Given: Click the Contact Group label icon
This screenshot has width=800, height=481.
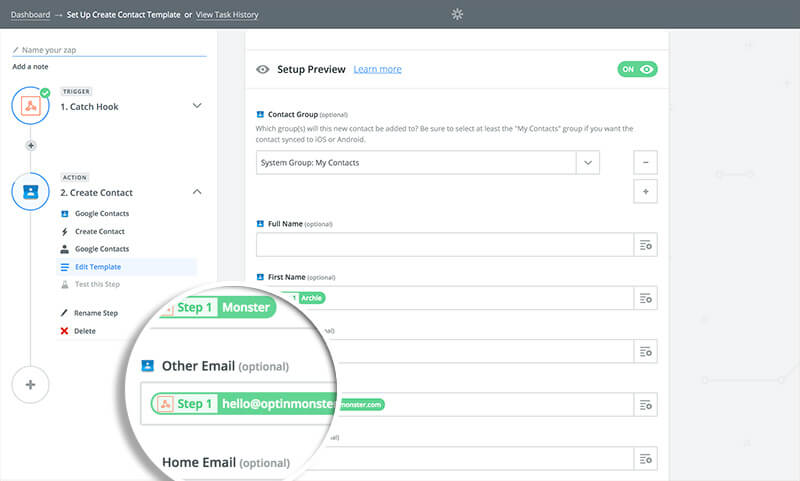Looking at the screenshot, I should click(x=260, y=115).
